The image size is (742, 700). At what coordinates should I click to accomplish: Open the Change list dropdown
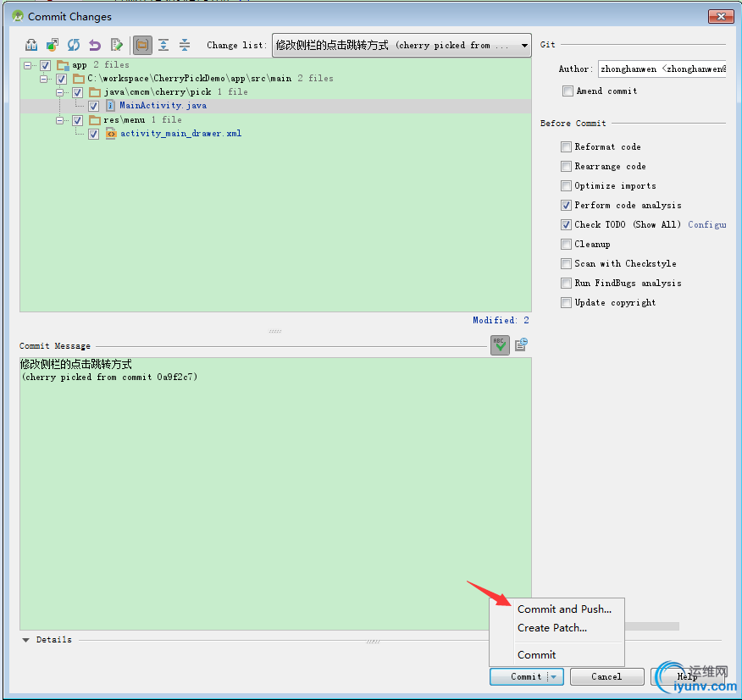tap(525, 46)
